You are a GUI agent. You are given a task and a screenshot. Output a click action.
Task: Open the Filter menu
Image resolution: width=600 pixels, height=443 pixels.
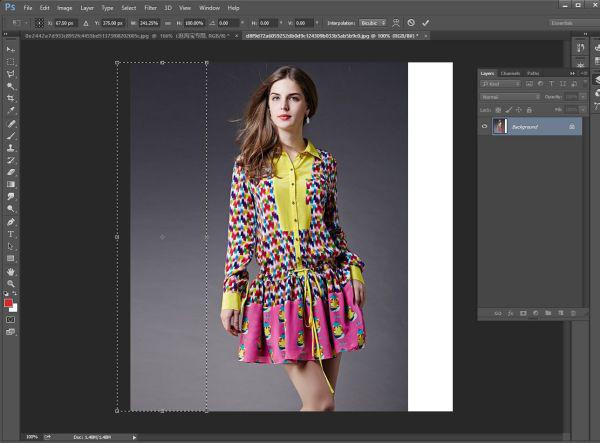[150, 7]
